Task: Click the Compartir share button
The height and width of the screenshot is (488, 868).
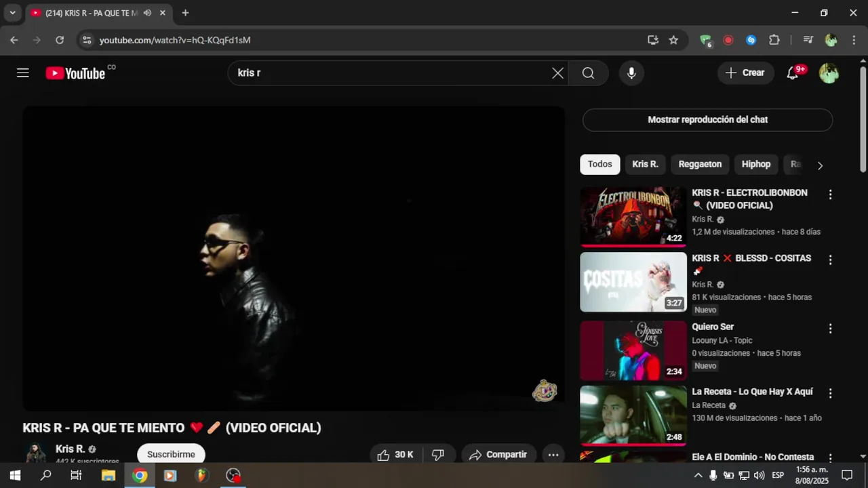Action: (x=499, y=455)
